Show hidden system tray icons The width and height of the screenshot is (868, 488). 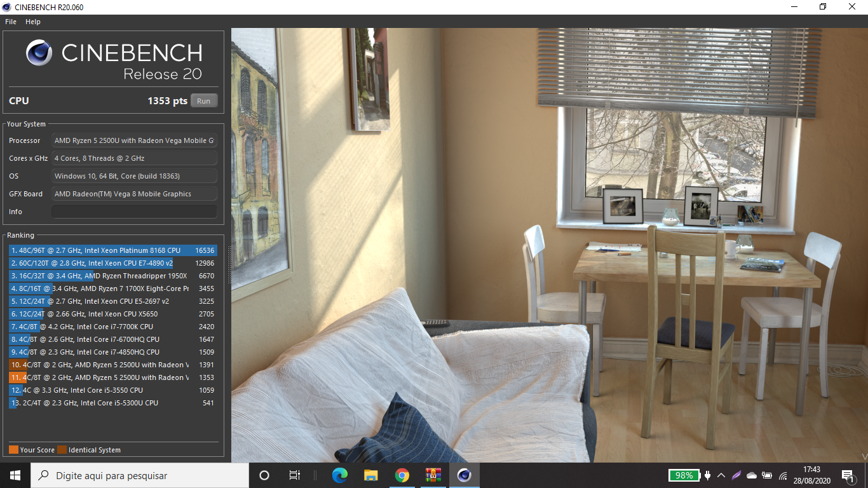pyautogui.click(x=721, y=475)
